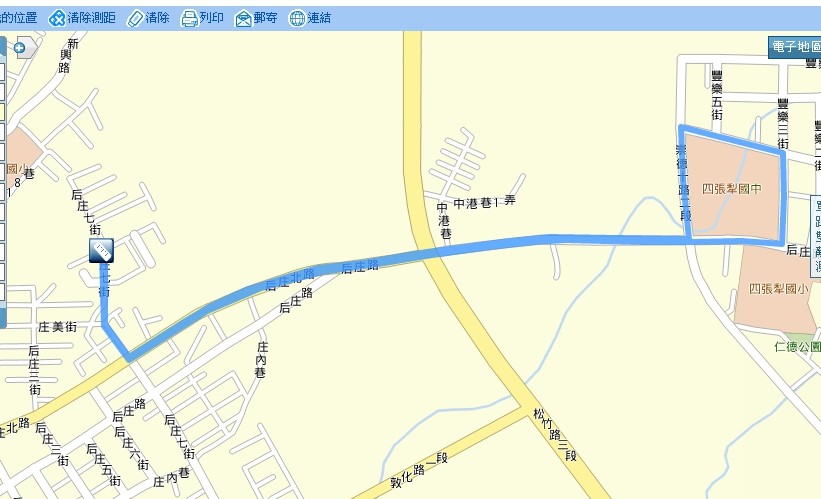This screenshot has height=499, width=821.
Task: Open the distance info popup at right edge
Action: click(x=816, y=236)
